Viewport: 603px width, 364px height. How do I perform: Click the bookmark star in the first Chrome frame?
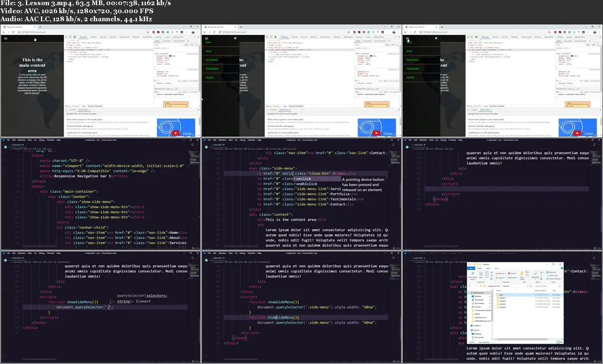[148, 32]
